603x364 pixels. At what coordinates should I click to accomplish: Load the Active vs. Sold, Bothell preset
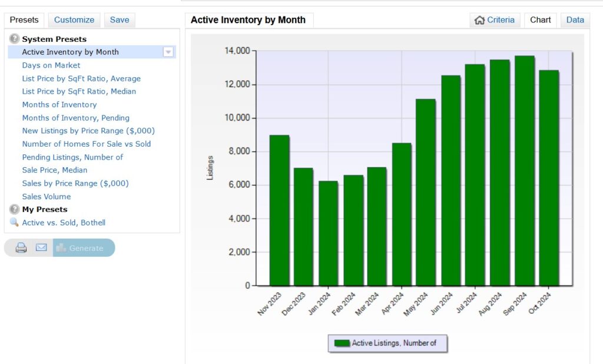tap(64, 223)
